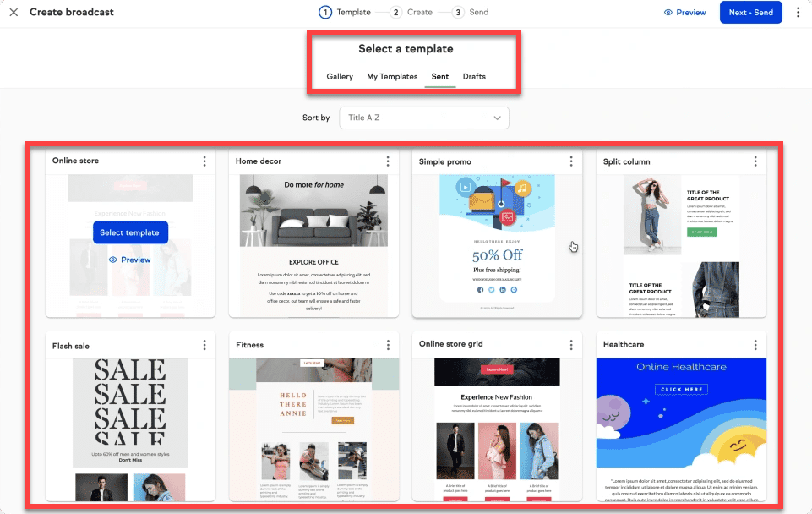Open Home decor card options menu
Viewport: 812px width, 514px height.
[x=388, y=161]
